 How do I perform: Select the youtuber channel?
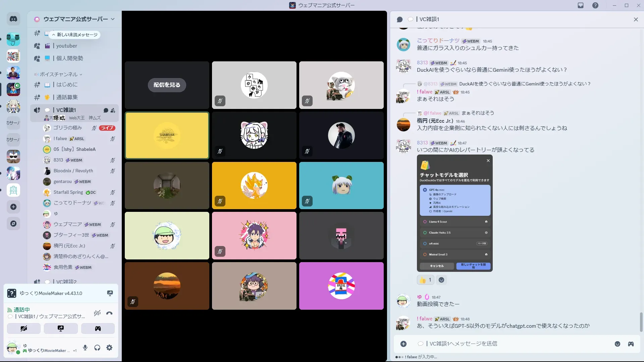point(67,46)
